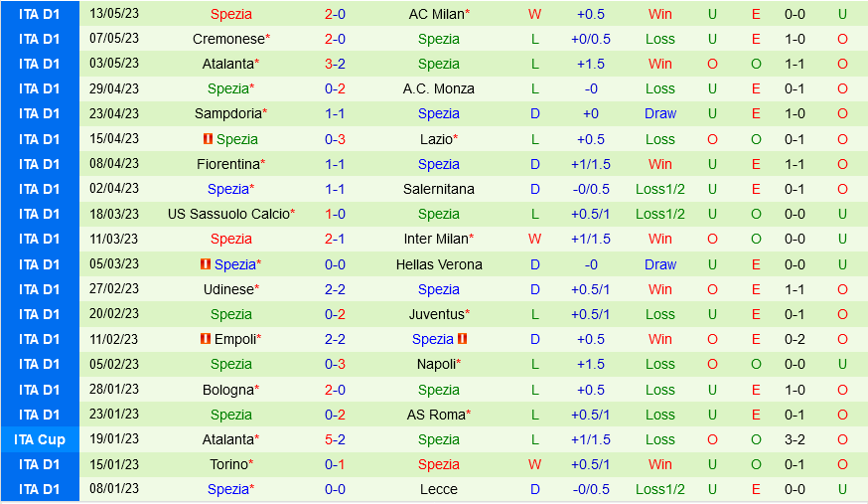Open the Juventus team link
Screen dimensions: 868x504
coord(436,314)
